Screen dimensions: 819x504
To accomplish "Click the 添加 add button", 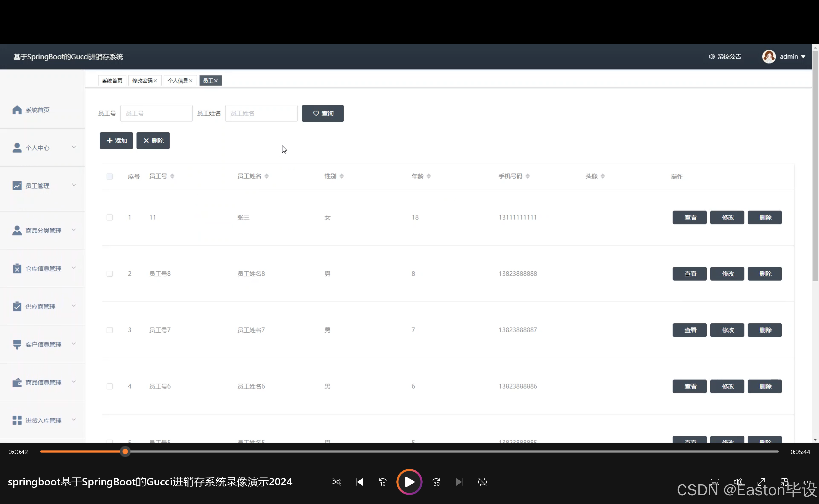I will coord(116,141).
